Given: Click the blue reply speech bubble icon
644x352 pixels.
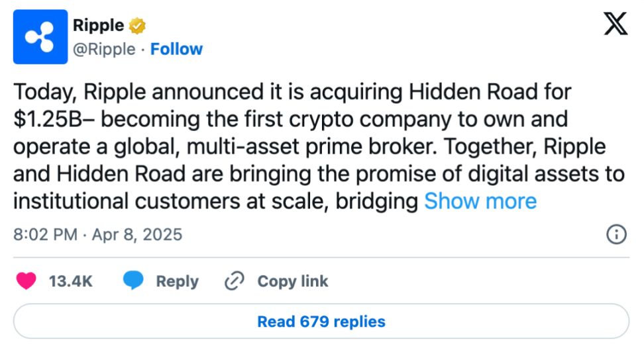Looking at the screenshot, I should [x=133, y=281].
